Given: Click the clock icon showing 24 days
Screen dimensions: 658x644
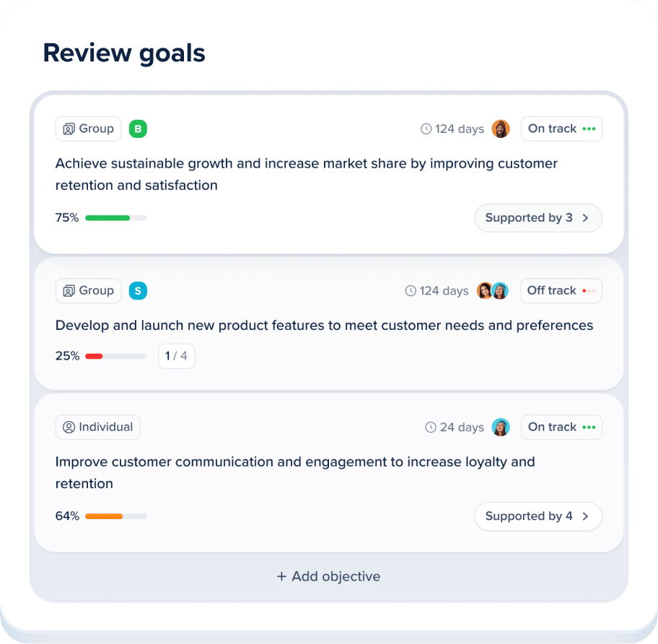Looking at the screenshot, I should click(x=431, y=427).
